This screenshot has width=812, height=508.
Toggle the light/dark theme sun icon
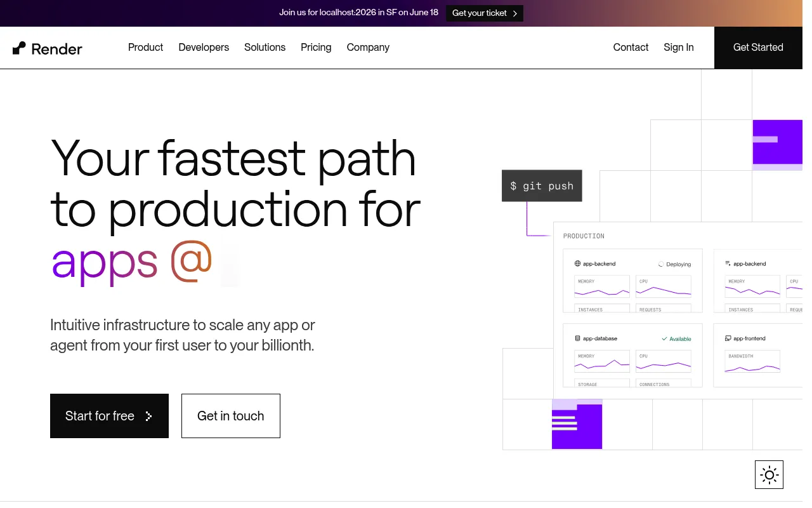[x=769, y=474]
